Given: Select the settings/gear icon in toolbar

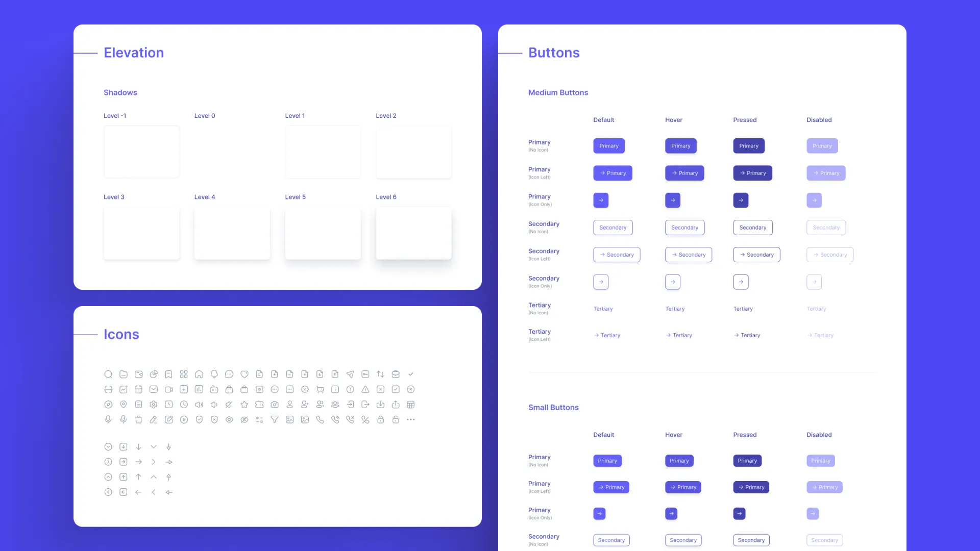Looking at the screenshot, I should point(154,405).
